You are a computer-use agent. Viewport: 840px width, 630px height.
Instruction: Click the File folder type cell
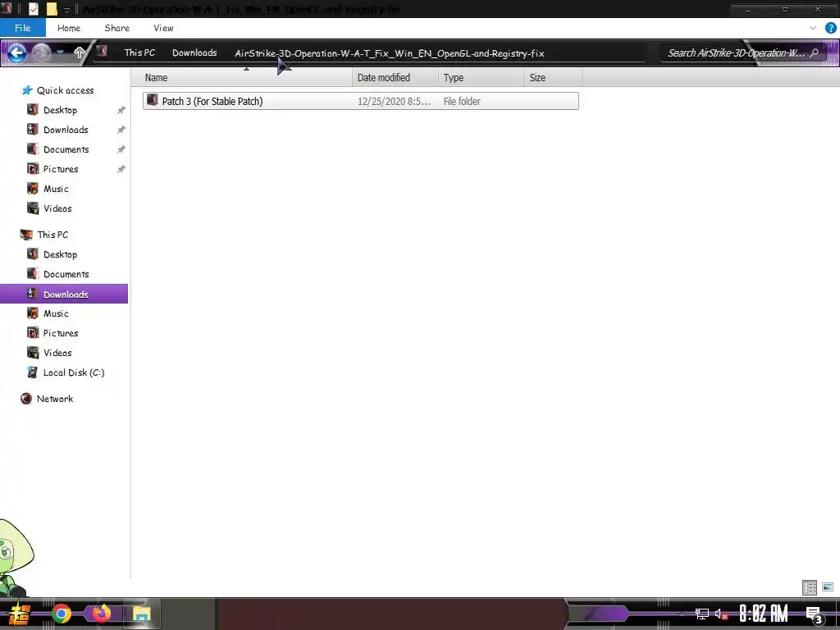pyautogui.click(x=462, y=101)
